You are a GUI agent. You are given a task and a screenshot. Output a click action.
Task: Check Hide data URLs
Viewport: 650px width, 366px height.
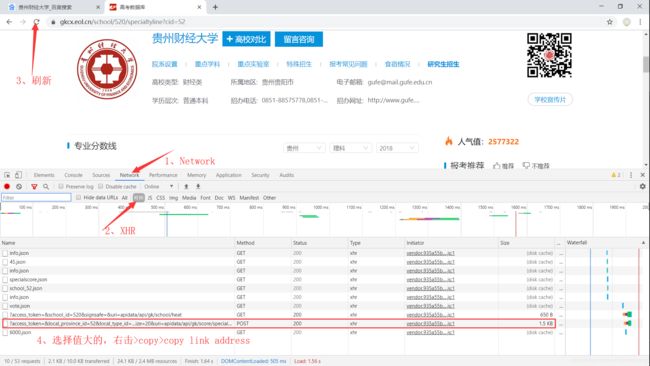tap(78, 198)
